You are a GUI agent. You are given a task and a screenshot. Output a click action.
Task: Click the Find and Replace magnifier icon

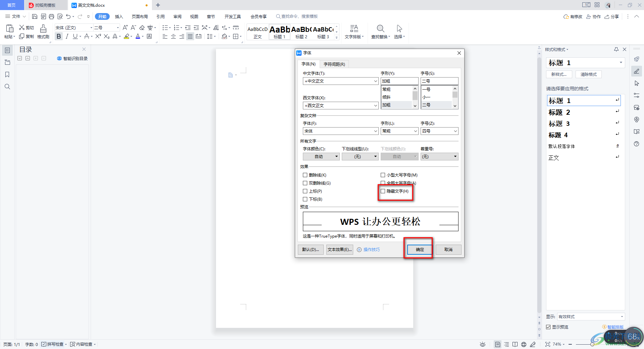[x=380, y=29]
